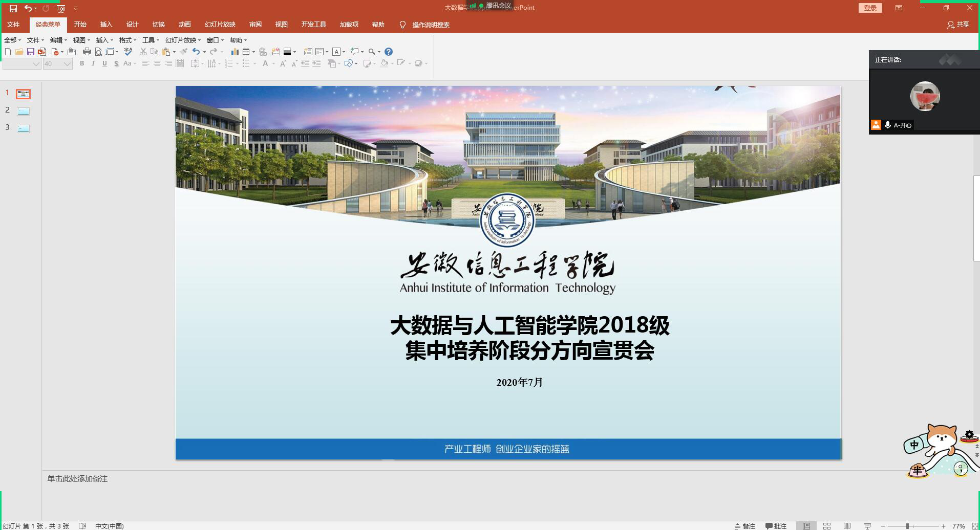The height and width of the screenshot is (530, 980).
Task: Toggle Bold formatting button
Action: [x=82, y=63]
